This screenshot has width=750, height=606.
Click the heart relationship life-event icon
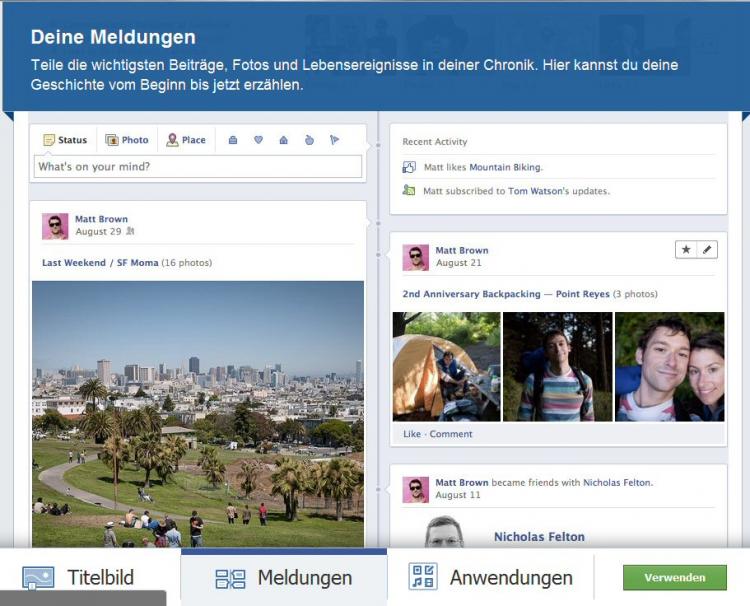pyautogui.click(x=258, y=140)
